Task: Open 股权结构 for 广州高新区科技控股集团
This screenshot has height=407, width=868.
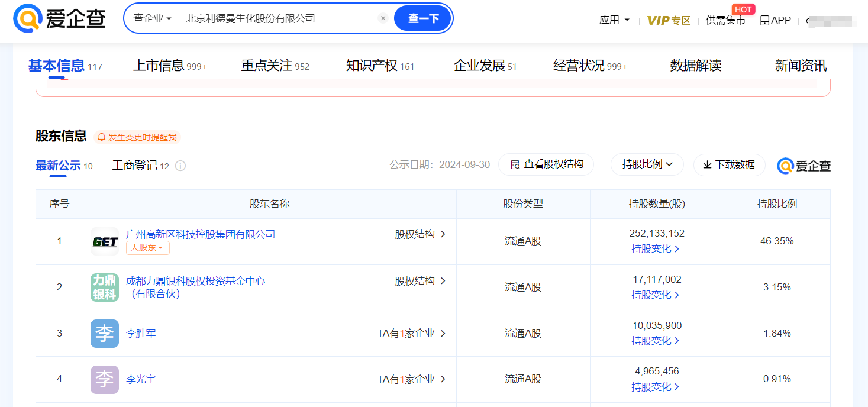Action: click(x=420, y=234)
